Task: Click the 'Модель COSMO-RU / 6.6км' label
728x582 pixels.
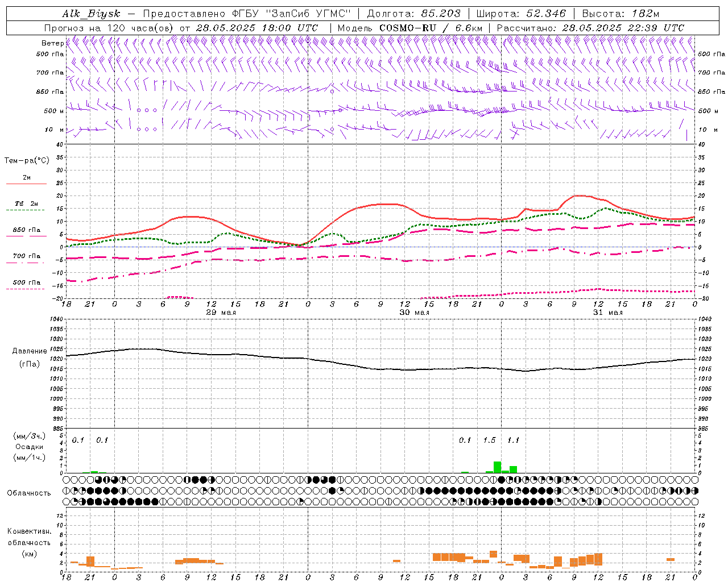Action: (410, 28)
